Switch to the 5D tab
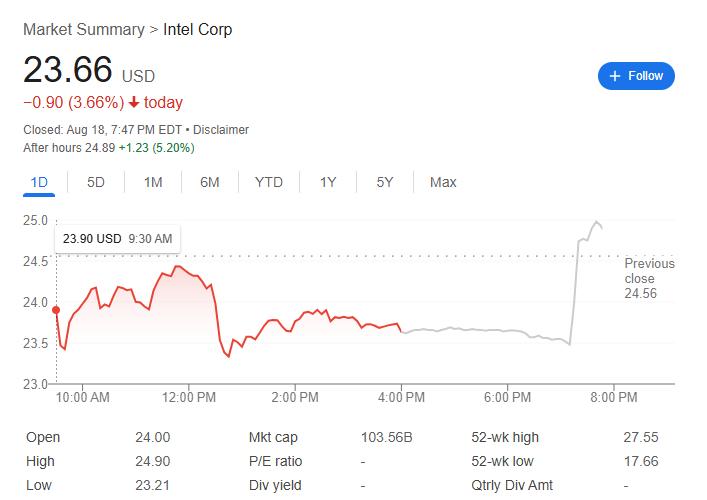Viewport: 707px width, 500px height. 96,182
